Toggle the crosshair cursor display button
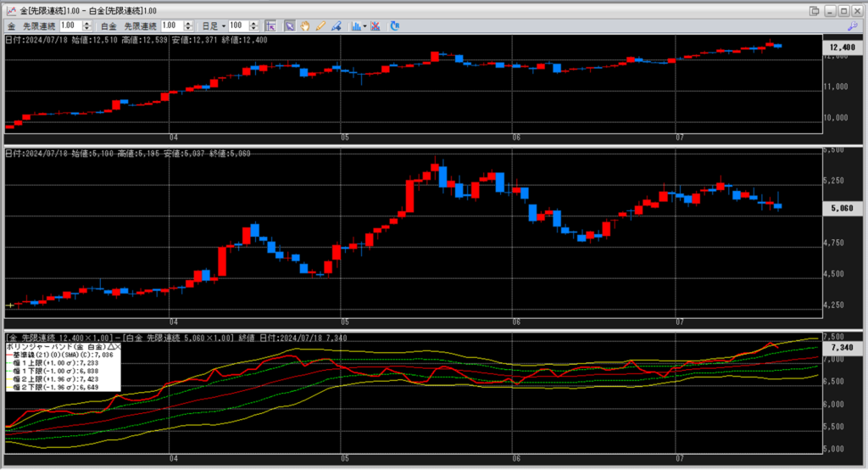868x470 pixels. pos(270,26)
